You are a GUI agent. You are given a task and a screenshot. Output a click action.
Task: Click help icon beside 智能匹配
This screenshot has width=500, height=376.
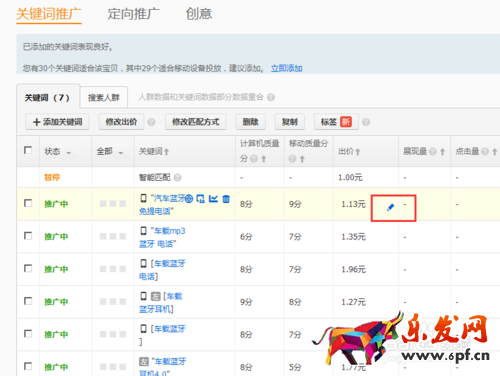point(178,177)
